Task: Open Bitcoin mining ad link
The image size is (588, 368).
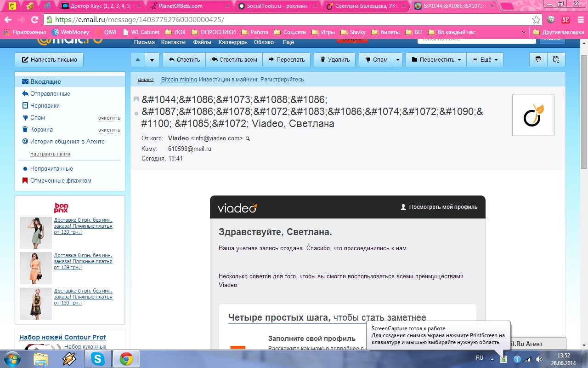Action: click(179, 80)
